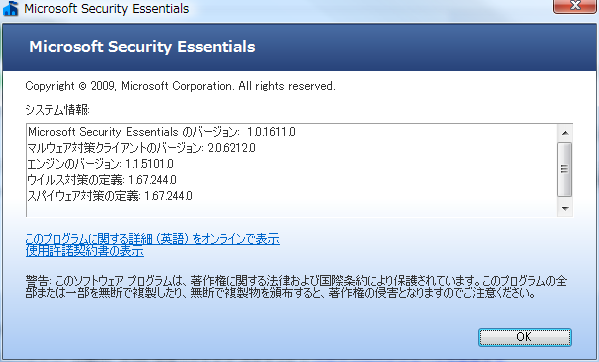The height and width of the screenshot is (362, 599).
Task: Click the blue banner heading Microsoft Security Essentials
Action: tap(142, 47)
